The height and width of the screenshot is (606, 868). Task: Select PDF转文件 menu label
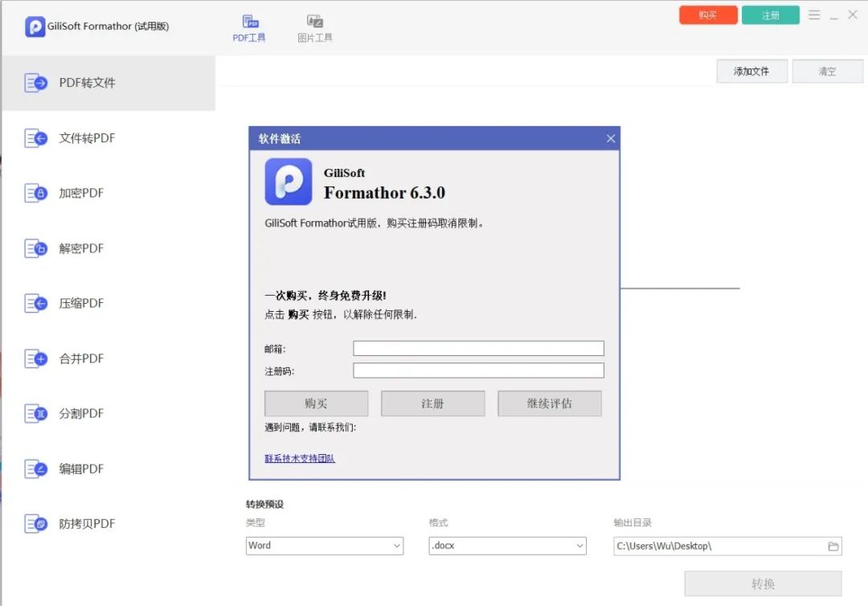(88, 83)
